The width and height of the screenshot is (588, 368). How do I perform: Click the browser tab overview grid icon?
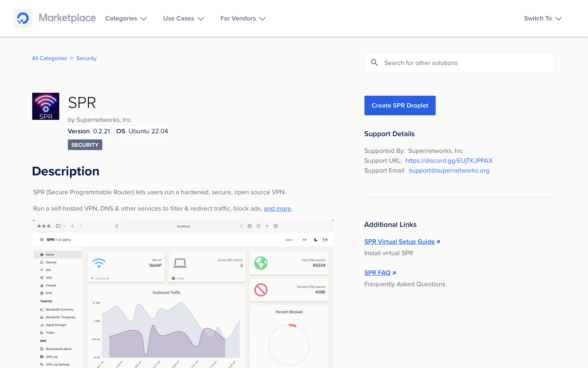click(x=276, y=226)
